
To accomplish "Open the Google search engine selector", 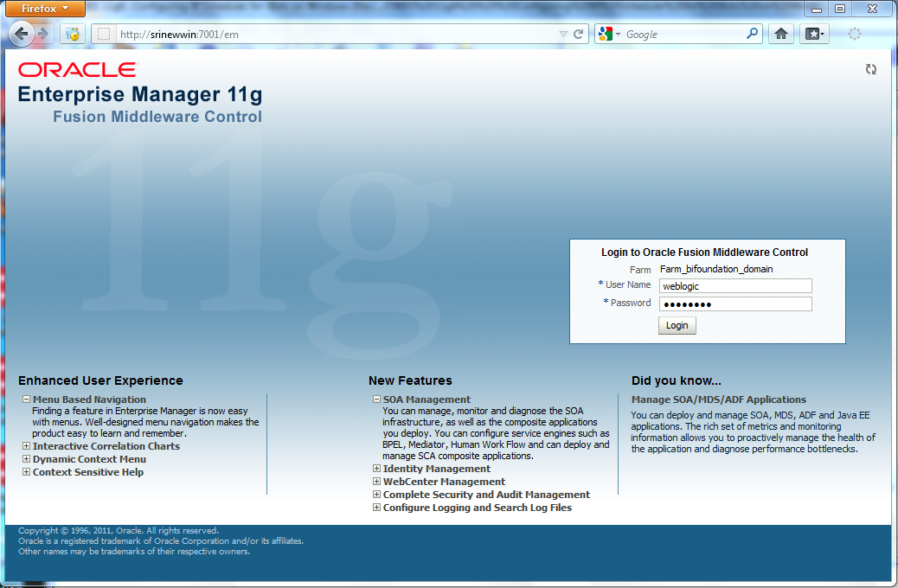I will pos(609,35).
